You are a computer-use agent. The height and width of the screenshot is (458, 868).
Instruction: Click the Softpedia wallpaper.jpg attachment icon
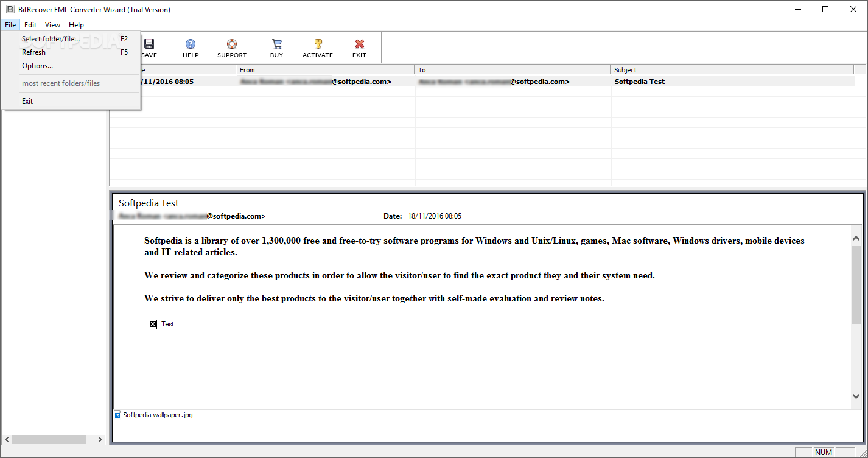click(x=117, y=415)
